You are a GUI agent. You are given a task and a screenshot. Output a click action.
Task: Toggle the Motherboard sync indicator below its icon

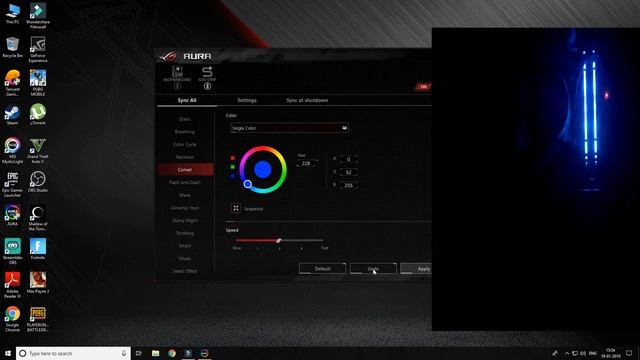pos(177,86)
